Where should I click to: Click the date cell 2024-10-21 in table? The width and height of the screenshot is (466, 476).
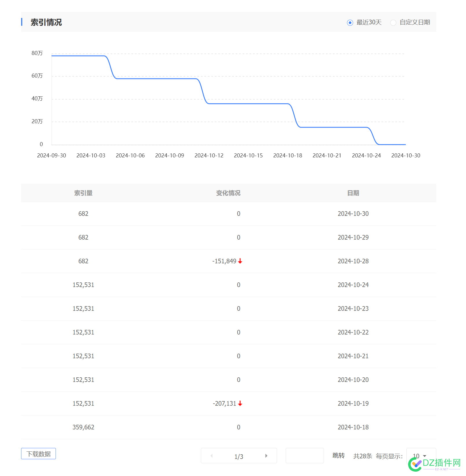353,356
